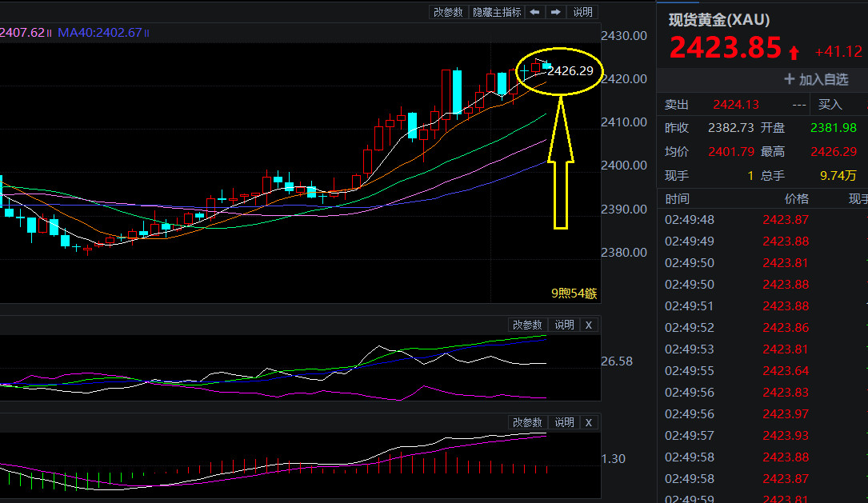
Task: Close the bottom MACD panel with X
Action: pyautogui.click(x=589, y=423)
